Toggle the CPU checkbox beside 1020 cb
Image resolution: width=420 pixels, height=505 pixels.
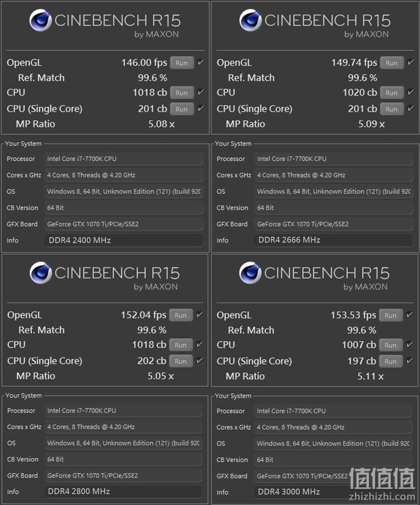click(411, 92)
